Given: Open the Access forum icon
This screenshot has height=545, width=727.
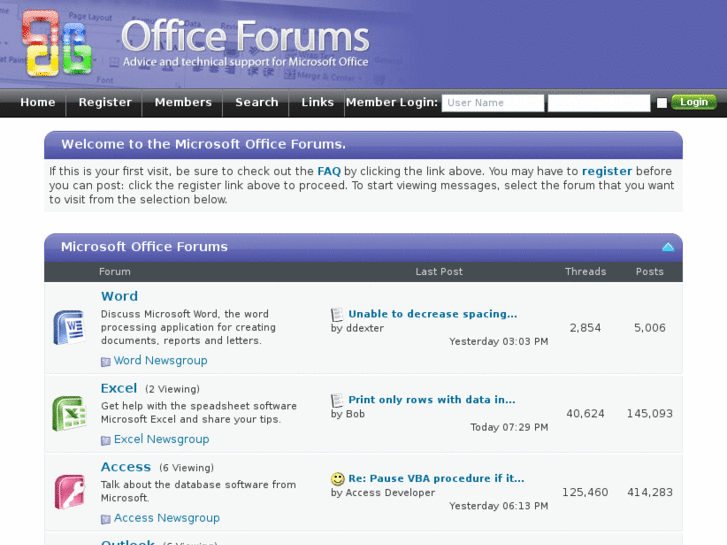Looking at the screenshot, I should 70,492.
